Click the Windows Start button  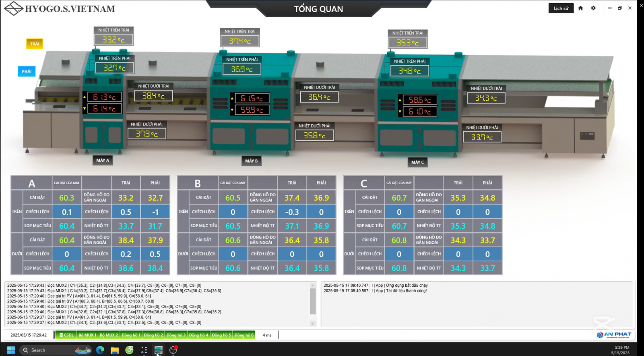coord(11,350)
